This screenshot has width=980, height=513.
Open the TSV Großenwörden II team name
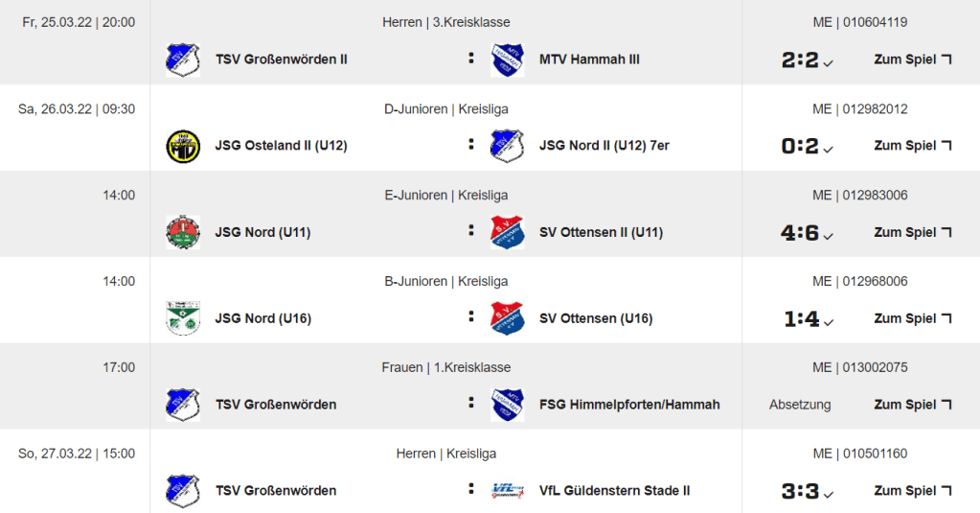(281, 59)
